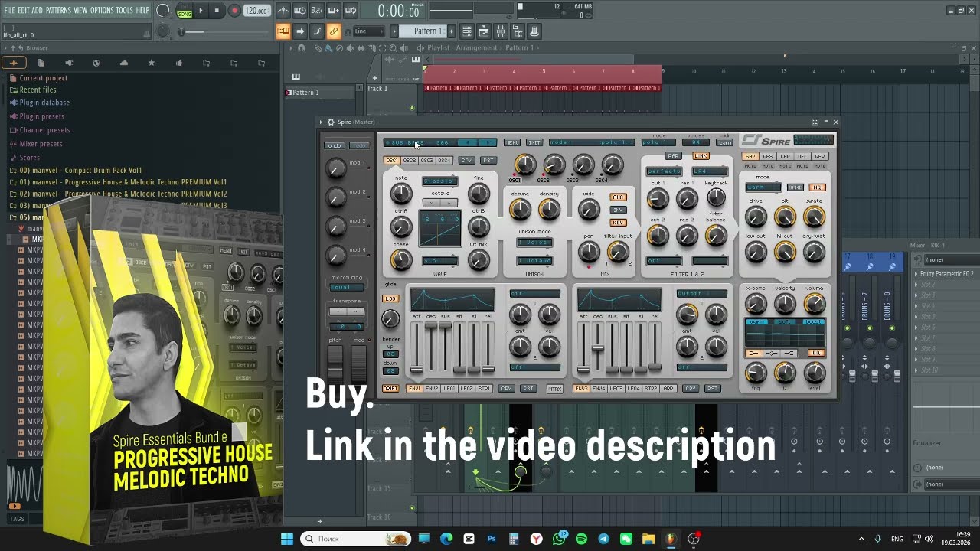The image size is (980, 551).
Task: Toggle the orange link/multilink icon
Action: (334, 31)
